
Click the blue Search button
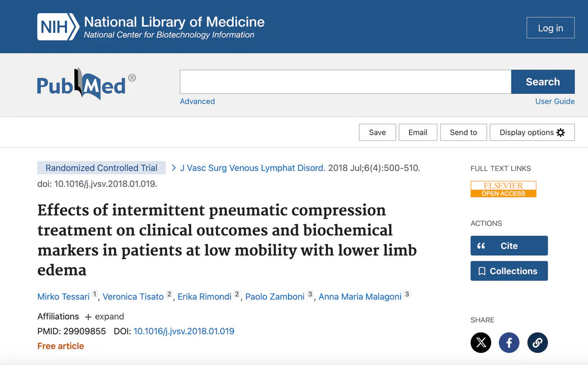pos(542,82)
